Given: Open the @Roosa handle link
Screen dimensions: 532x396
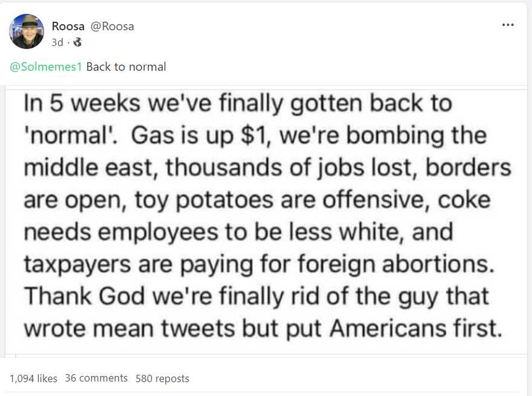Looking at the screenshot, I should pyautogui.click(x=112, y=26).
